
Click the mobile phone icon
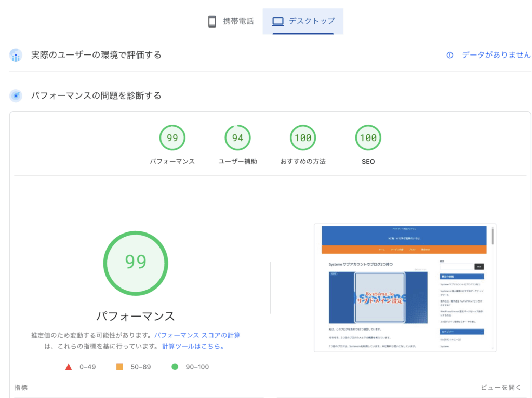[212, 21]
